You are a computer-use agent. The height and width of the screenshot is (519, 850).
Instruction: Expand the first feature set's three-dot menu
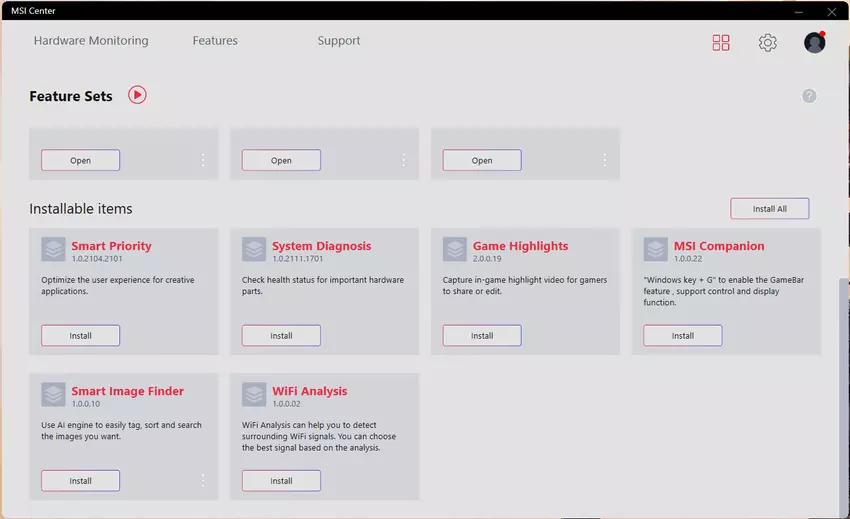(203, 160)
